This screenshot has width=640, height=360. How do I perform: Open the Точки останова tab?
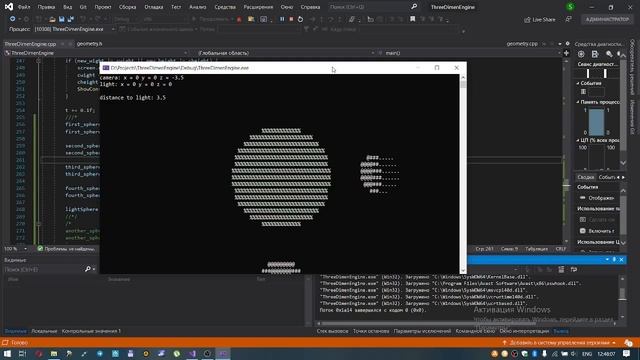371,331
